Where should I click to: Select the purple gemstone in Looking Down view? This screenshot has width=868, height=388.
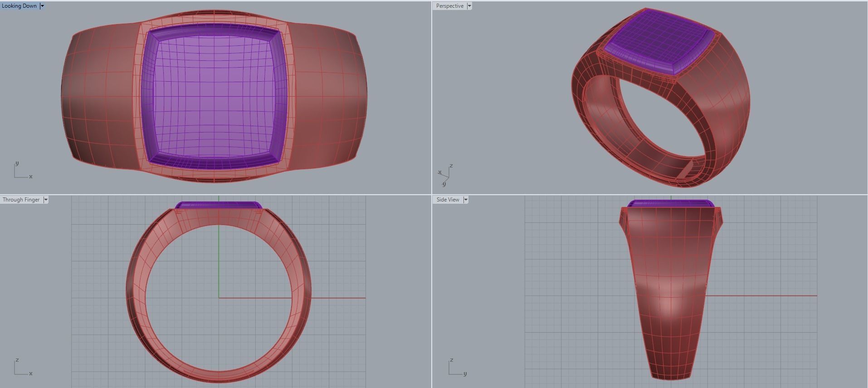coord(214,95)
